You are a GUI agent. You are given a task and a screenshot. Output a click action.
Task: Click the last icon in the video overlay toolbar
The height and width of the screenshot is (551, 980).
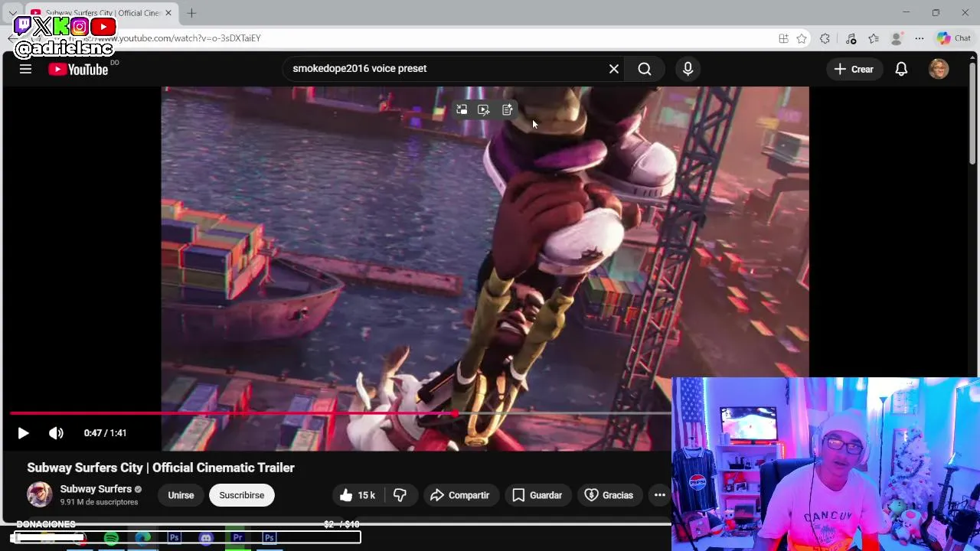(507, 110)
